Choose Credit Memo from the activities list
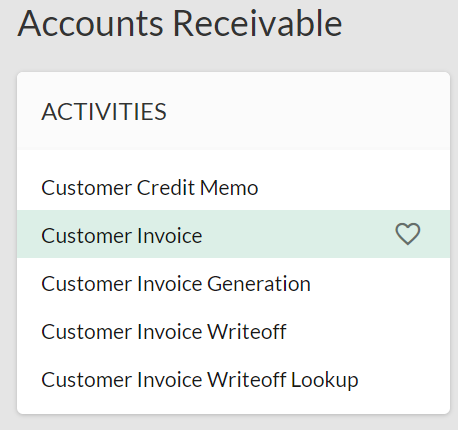Screen dimensions: 458x430 click(x=150, y=188)
